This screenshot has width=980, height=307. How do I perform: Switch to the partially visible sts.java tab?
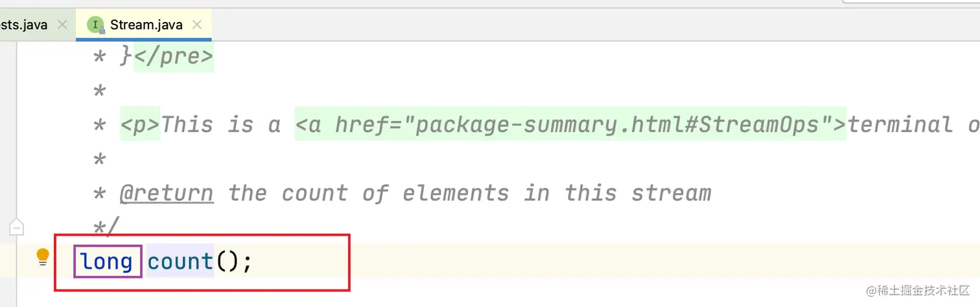tap(24, 25)
